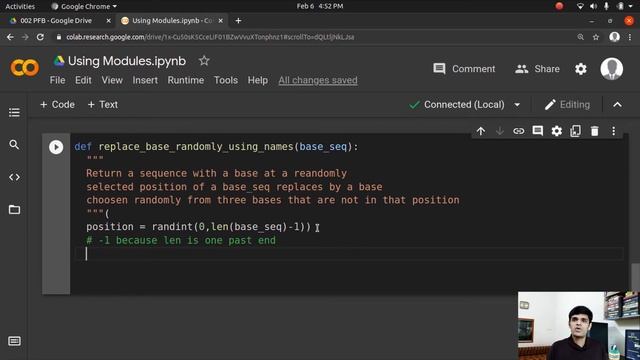Image resolution: width=640 pixels, height=360 pixels.
Task: Click notebook title Using Modules.ipynb
Action: coord(127,61)
